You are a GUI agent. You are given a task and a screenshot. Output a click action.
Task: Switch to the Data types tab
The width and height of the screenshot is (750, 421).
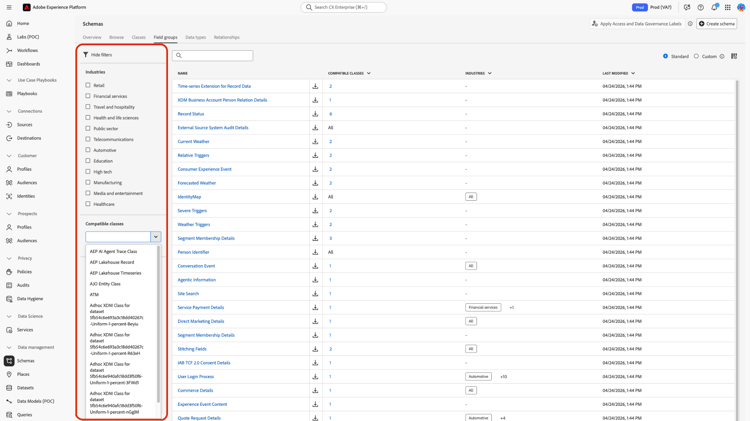(x=196, y=37)
